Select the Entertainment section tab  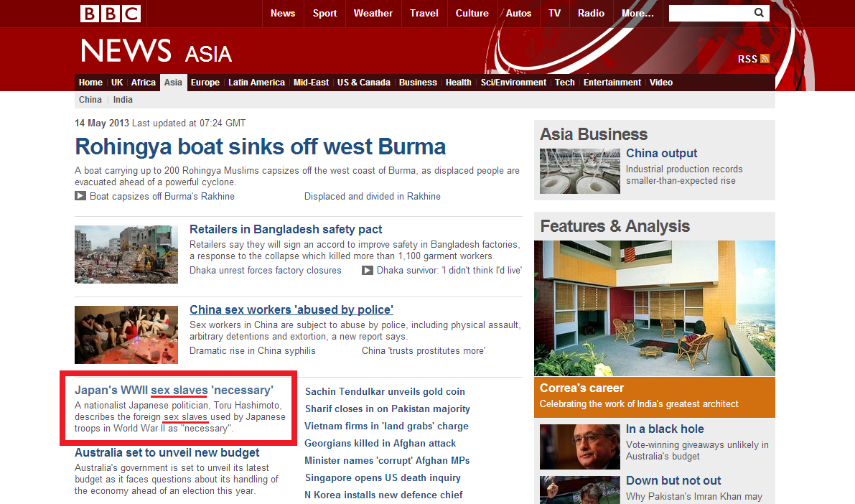pyautogui.click(x=612, y=83)
